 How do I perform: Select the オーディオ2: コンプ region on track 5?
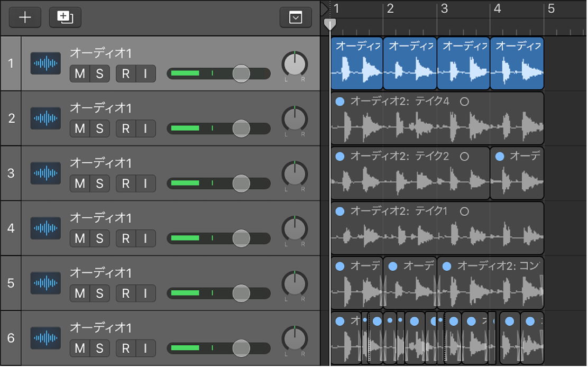pyautogui.click(x=490, y=283)
